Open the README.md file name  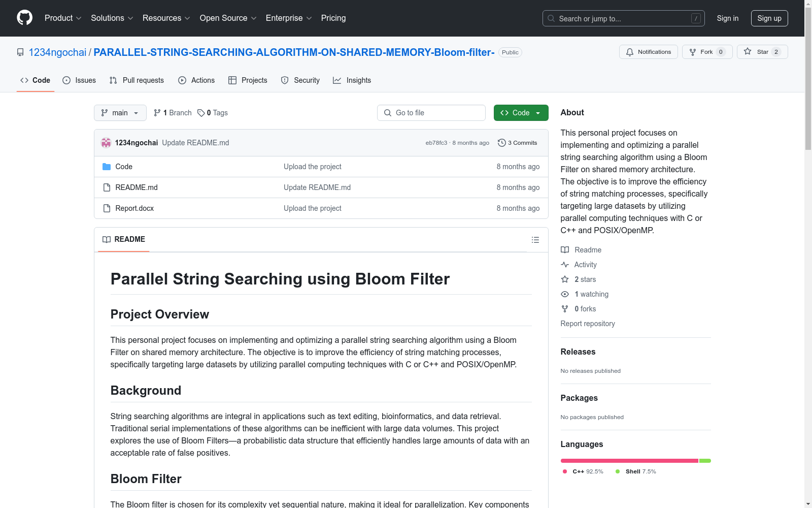tap(137, 187)
